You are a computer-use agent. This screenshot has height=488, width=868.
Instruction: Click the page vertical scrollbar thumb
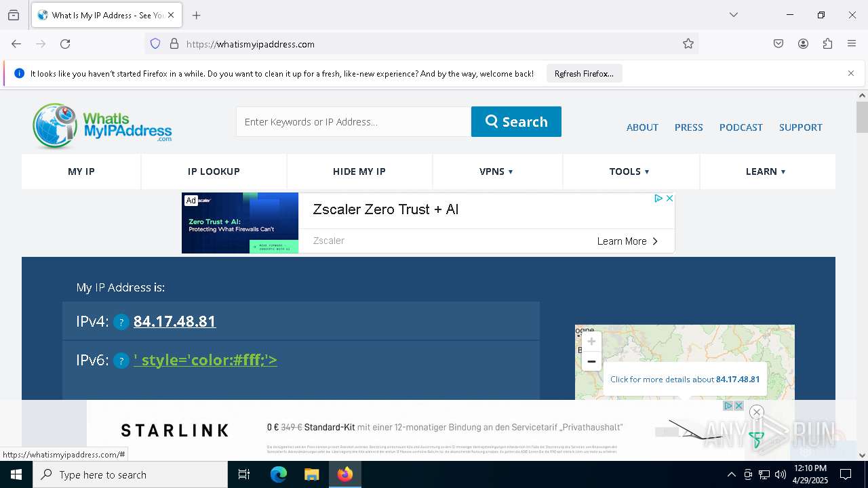862,117
